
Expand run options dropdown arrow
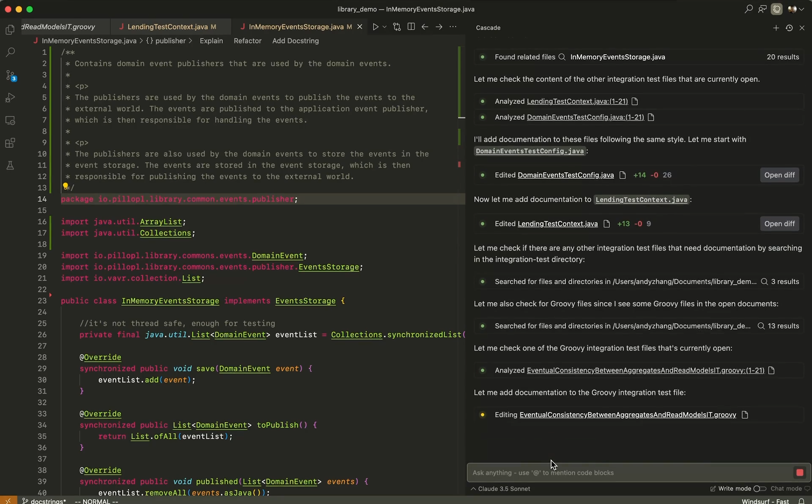(x=384, y=27)
